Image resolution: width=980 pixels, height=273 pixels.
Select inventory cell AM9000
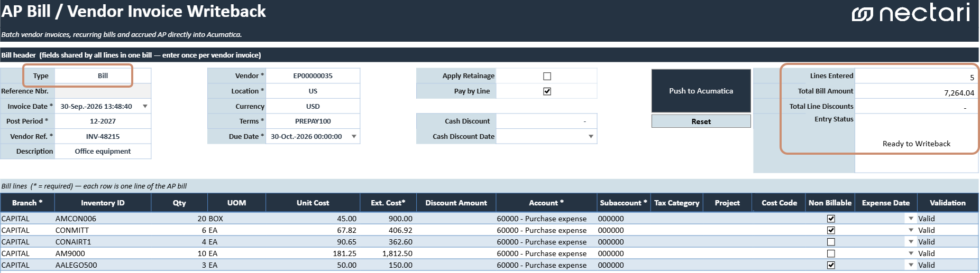pos(103,253)
